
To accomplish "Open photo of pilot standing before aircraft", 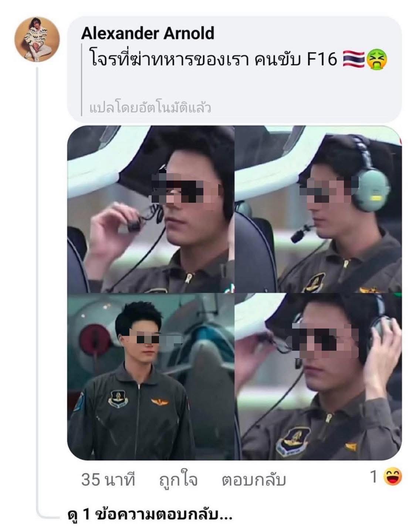I will (150, 377).
